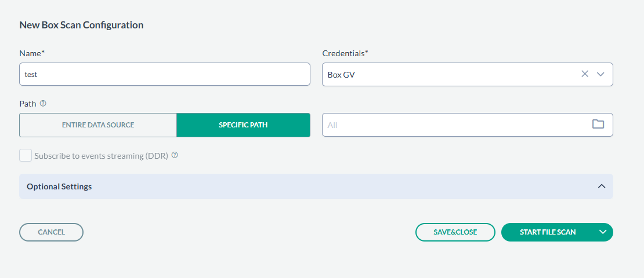
Task: Click the folder browse icon in path field
Action: (x=598, y=125)
